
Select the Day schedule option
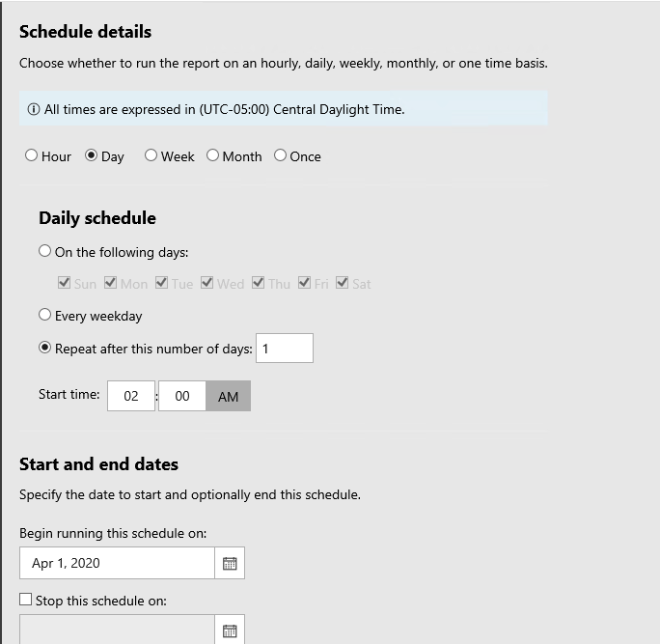92,155
